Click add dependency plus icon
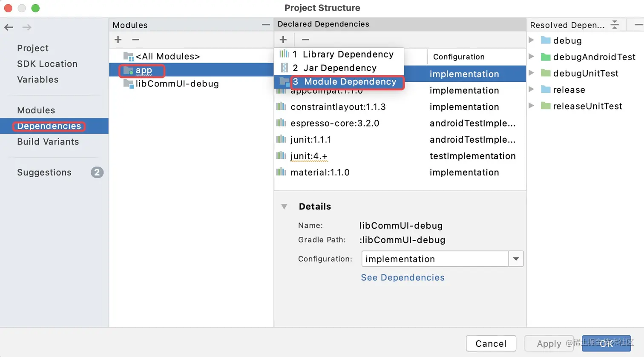Image resolution: width=644 pixels, height=357 pixels. [283, 40]
